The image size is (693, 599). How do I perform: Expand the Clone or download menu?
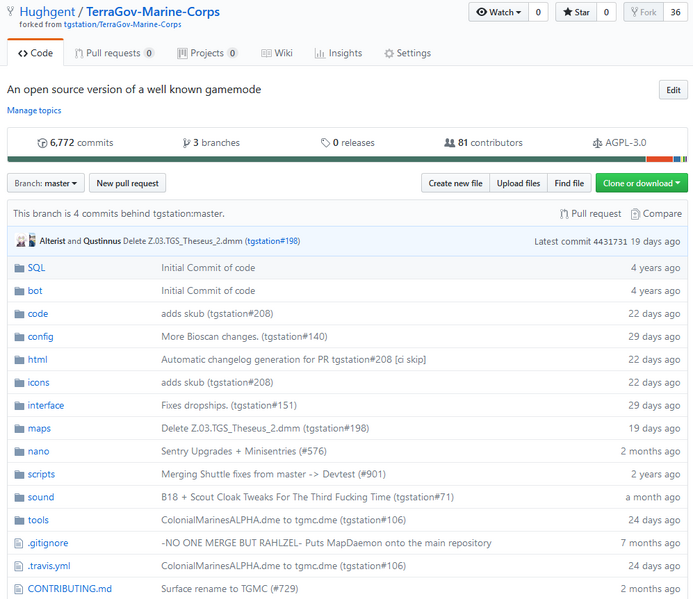point(641,183)
